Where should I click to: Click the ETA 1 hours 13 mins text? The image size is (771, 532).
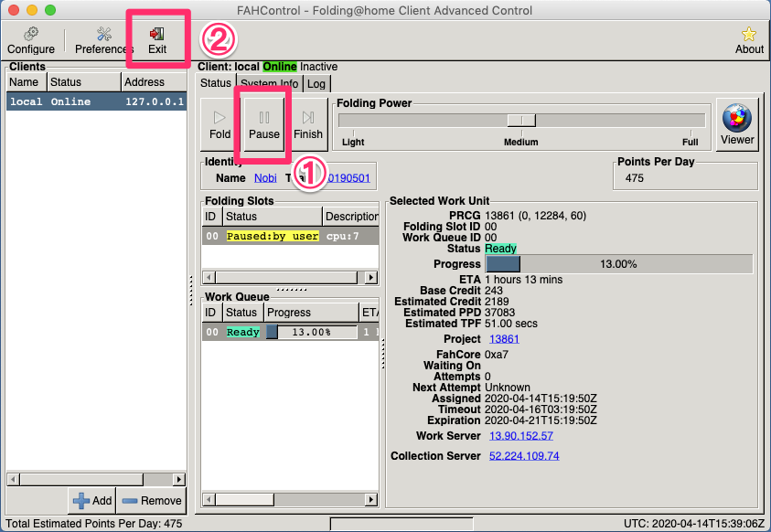(x=523, y=280)
